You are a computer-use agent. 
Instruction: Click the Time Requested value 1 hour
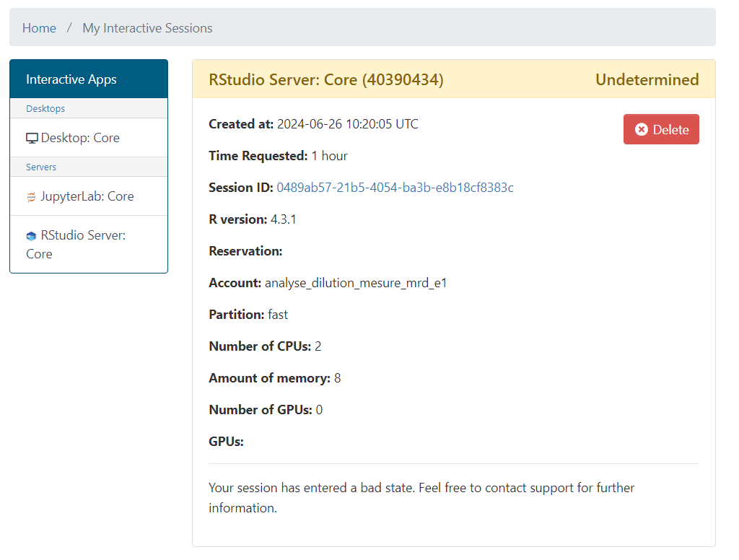point(329,156)
